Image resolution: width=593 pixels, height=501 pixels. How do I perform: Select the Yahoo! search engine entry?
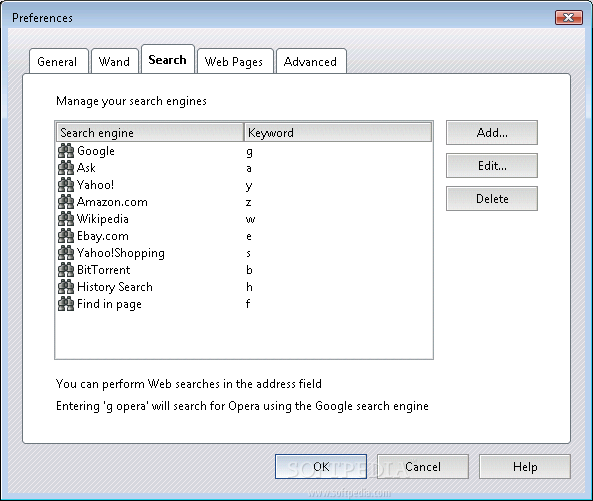tap(244, 185)
